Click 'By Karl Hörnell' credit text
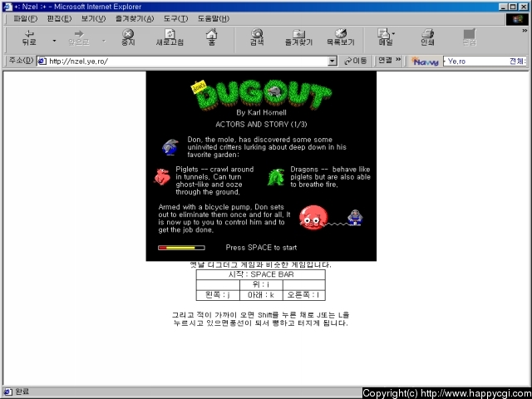 [261, 113]
